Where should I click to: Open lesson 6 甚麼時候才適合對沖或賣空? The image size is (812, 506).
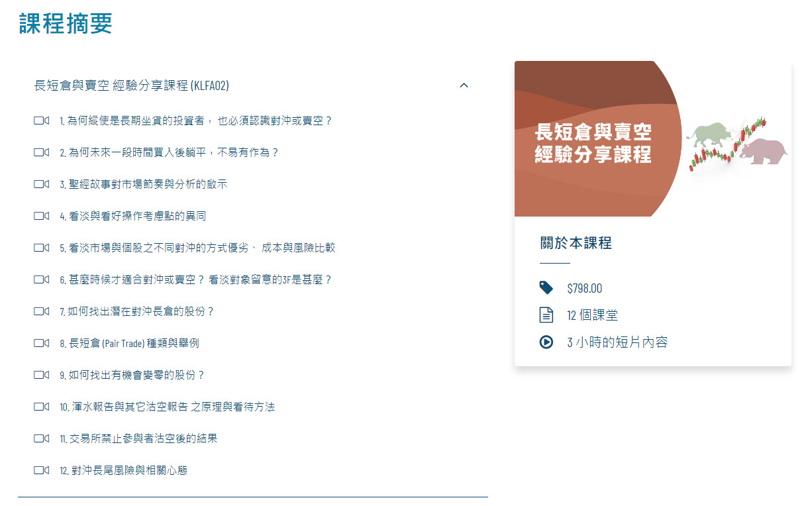click(x=195, y=279)
